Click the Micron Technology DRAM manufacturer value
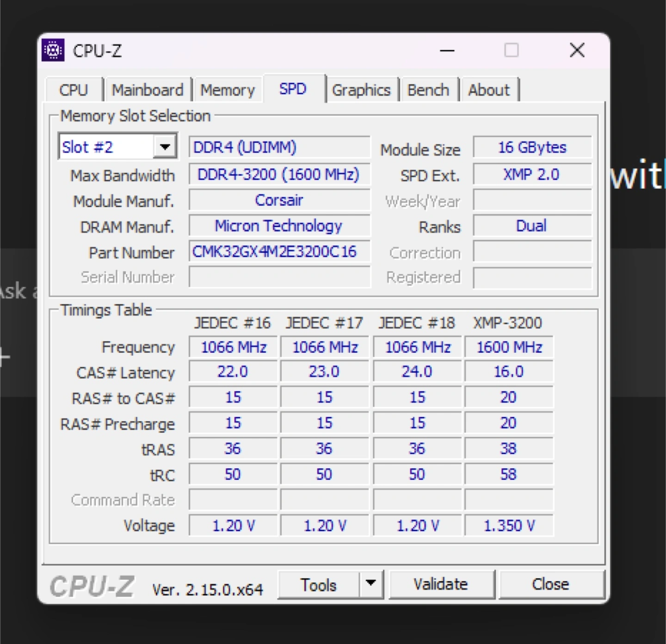 pyautogui.click(x=279, y=226)
